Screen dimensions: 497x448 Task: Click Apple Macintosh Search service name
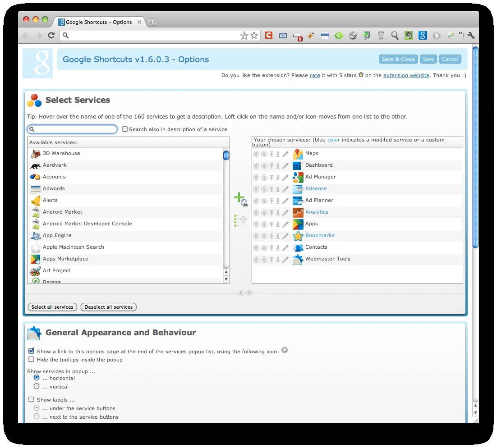[73, 247]
